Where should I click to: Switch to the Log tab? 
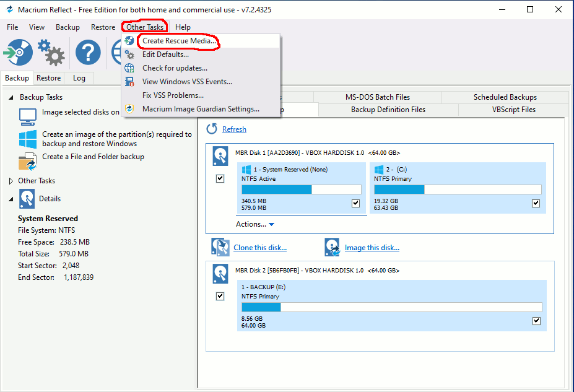click(x=79, y=78)
